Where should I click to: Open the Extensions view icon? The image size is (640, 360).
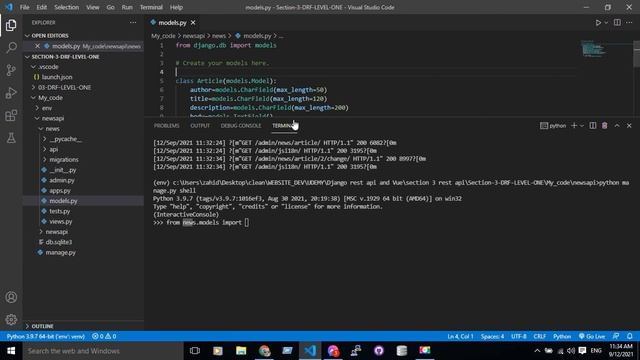click(11, 116)
